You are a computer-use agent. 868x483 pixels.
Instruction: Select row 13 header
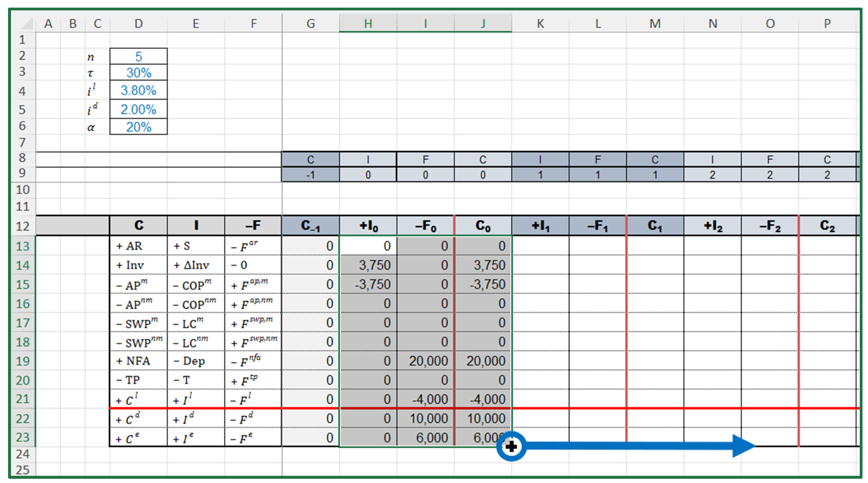click(22, 246)
